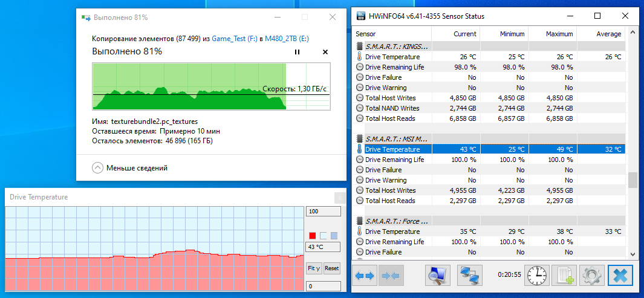Click the 1,30 ГБ/с speed label

tap(294, 89)
